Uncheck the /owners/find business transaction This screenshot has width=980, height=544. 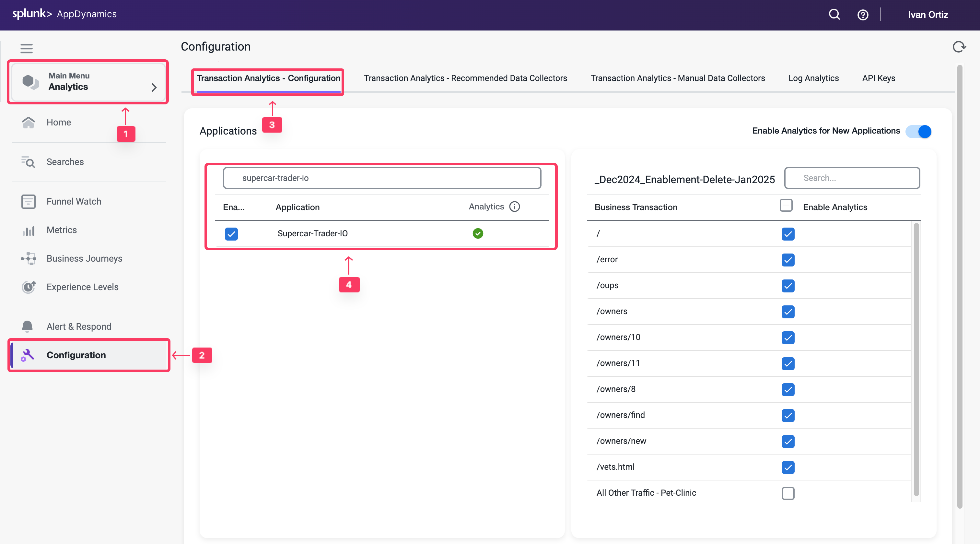788,415
